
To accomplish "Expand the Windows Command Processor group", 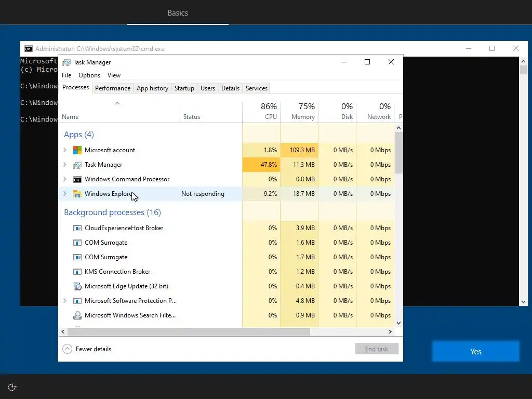I will [65, 179].
